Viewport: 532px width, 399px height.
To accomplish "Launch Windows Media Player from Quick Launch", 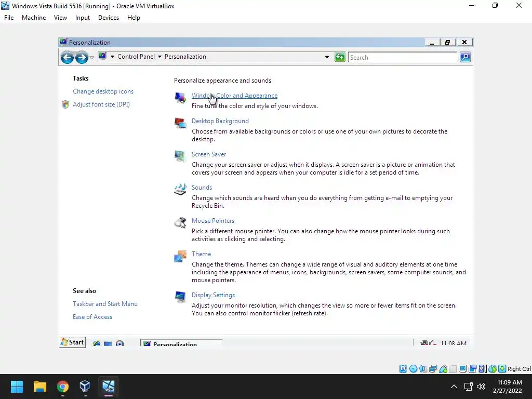I will click(120, 344).
